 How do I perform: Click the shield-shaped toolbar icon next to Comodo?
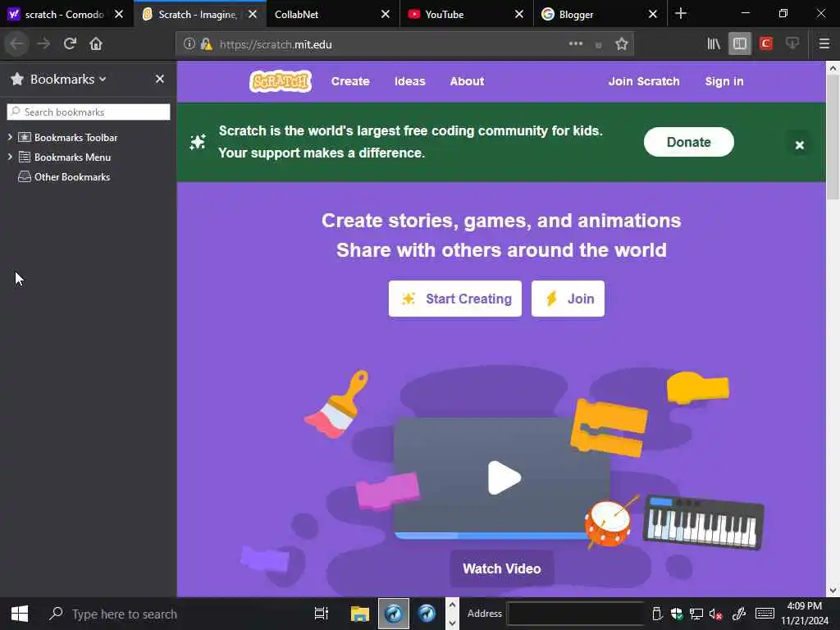tap(792, 44)
